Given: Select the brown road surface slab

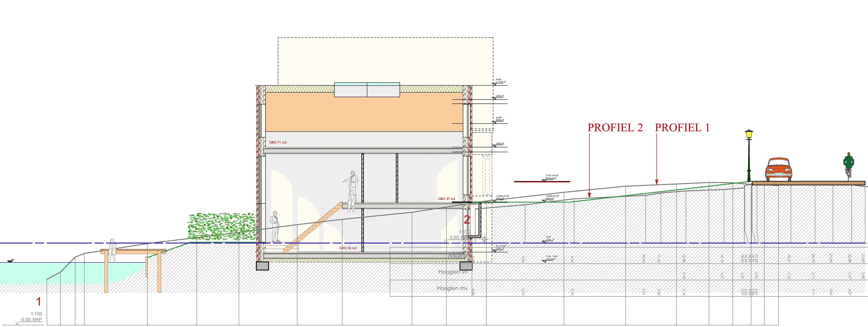Looking at the screenshot, I should click(808, 183).
